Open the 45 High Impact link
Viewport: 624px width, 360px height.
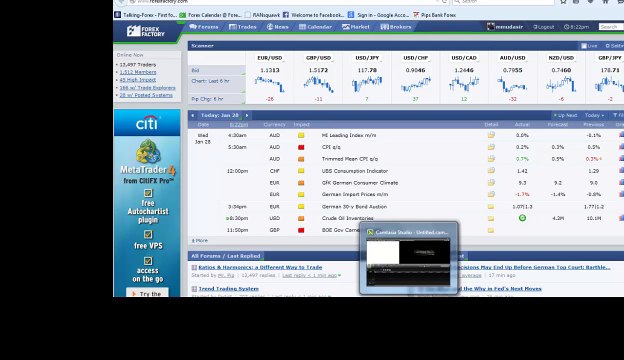coord(138,80)
